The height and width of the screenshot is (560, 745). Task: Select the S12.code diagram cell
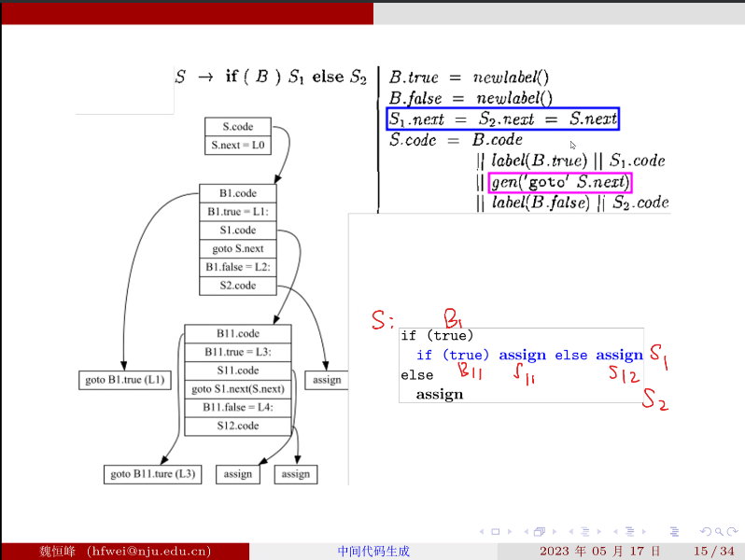pos(238,426)
